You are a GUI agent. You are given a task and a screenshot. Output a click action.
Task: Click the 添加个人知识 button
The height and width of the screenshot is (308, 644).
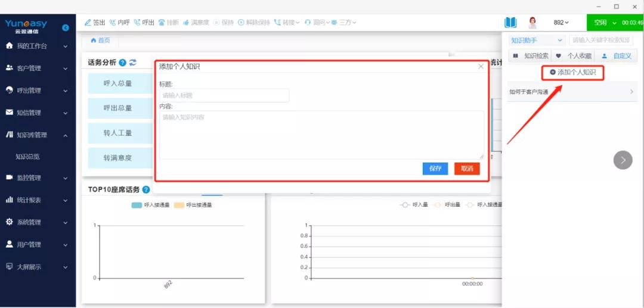coord(573,72)
